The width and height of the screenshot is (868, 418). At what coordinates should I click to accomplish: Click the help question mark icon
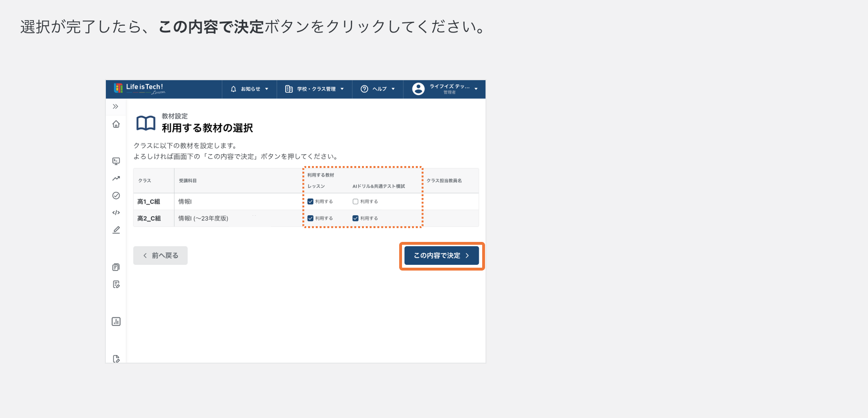[x=364, y=89]
